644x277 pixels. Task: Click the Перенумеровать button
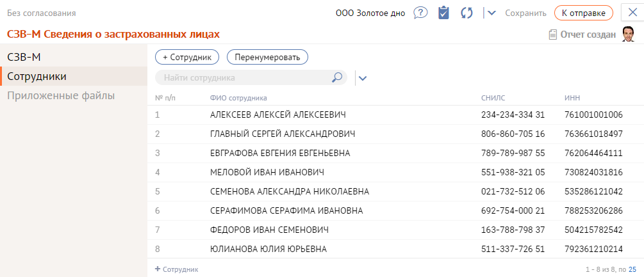click(x=267, y=57)
